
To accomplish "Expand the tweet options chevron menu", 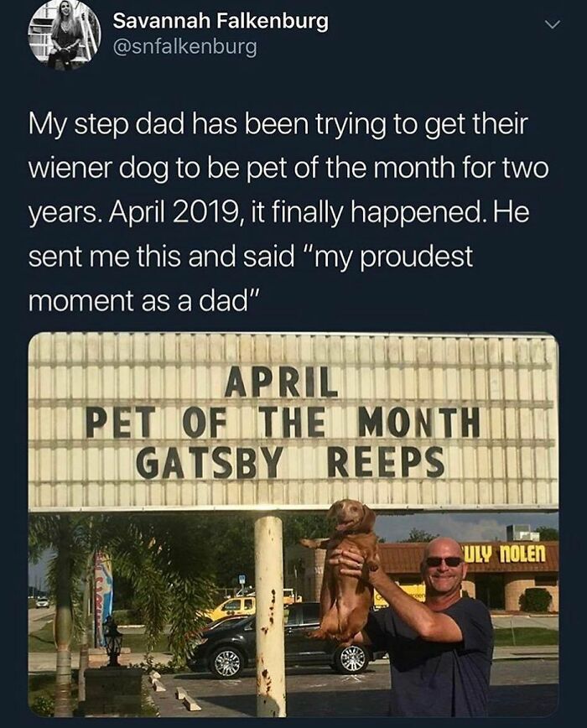I will coord(552,24).
